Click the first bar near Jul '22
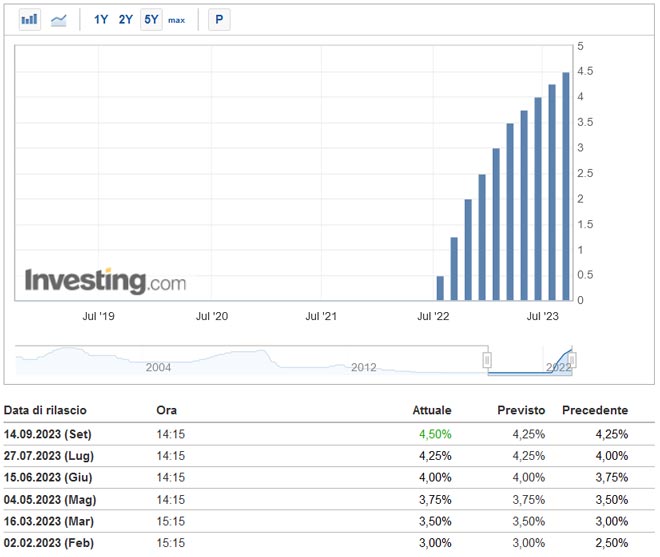 click(x=440, y=288)
